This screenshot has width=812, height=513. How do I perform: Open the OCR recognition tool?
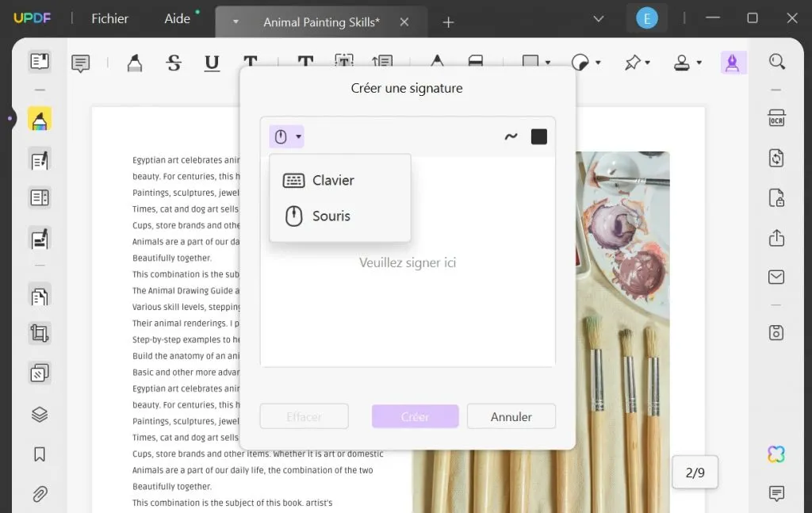pyautogui.click(x=776, y=118)
